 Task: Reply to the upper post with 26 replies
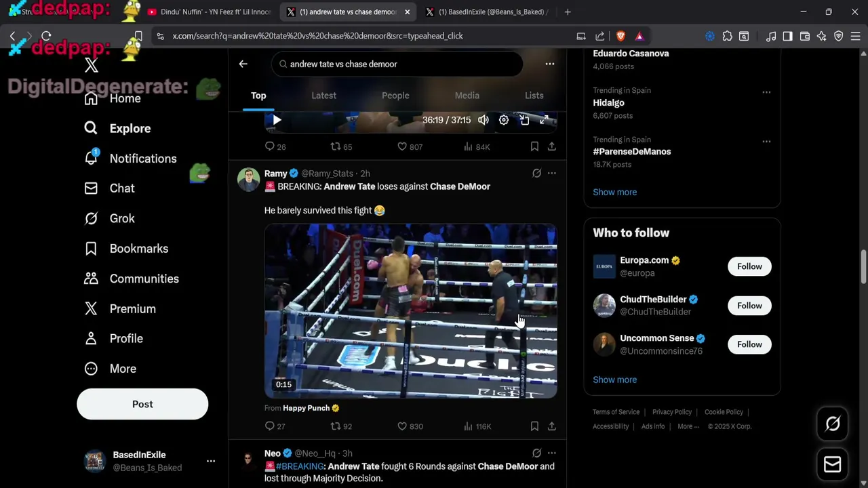(x=275, y=146)
